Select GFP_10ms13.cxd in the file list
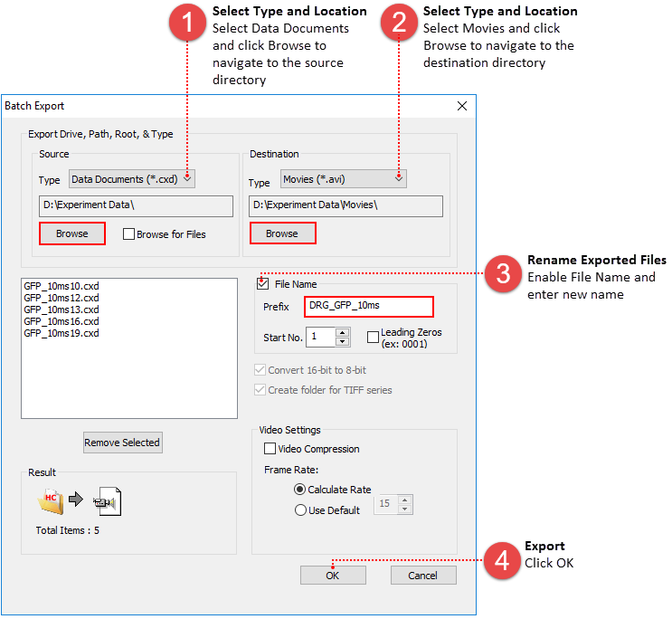The height and width of the screenshot is (619, 672). click(62, 309)
